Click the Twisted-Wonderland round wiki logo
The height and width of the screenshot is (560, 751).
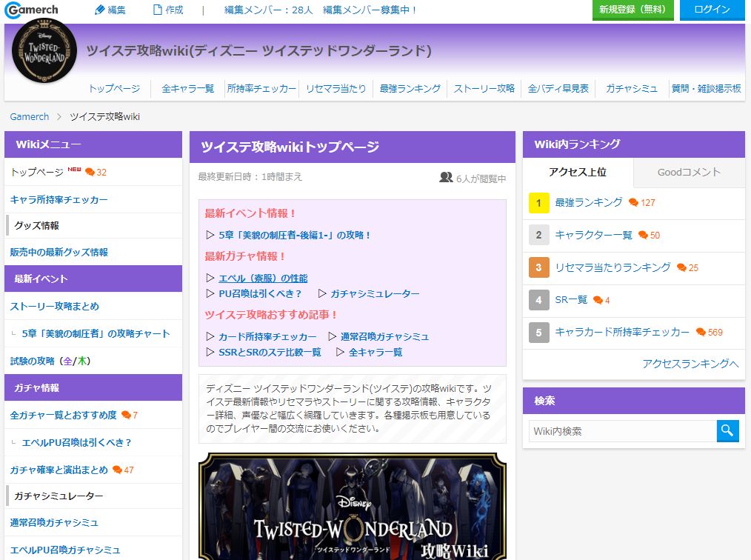44,50
